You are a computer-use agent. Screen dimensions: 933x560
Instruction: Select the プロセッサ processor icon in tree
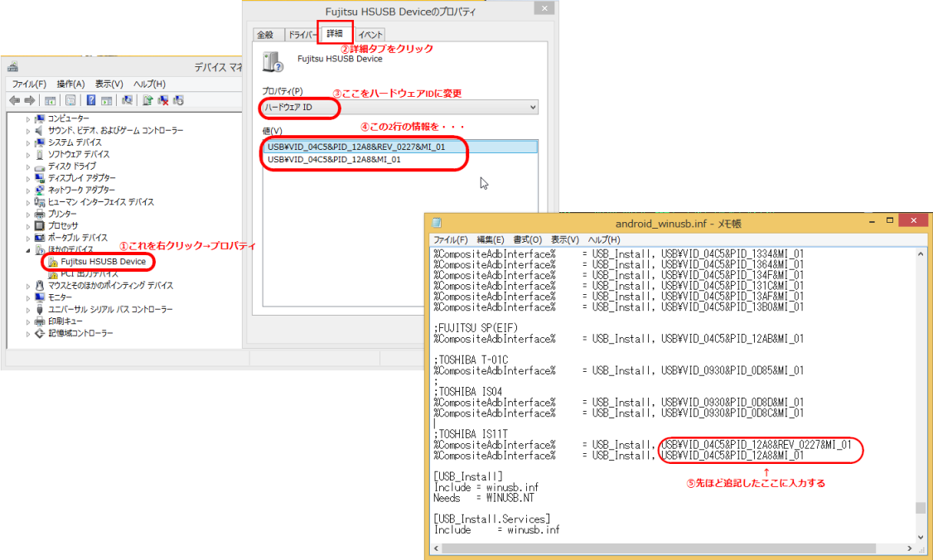(x=40, y=225)
